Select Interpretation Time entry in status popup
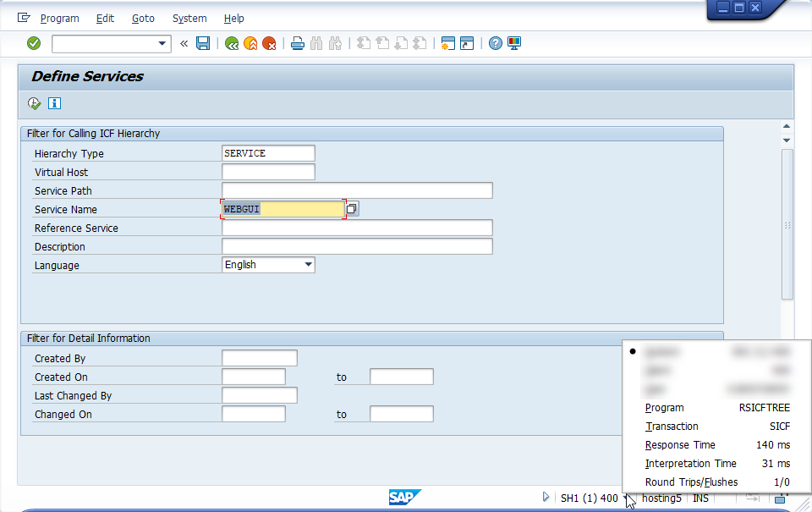This screenshot has width=812, height=512. click(x=717, y=464)
